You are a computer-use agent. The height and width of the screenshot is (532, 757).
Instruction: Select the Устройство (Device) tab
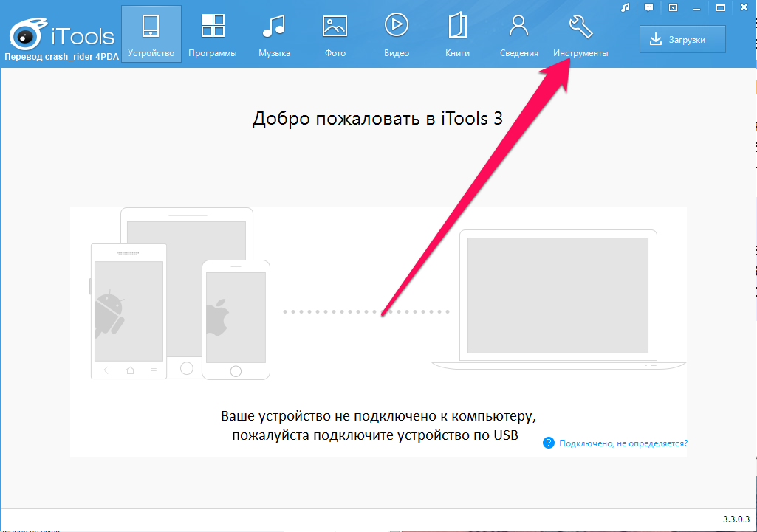[151, 35]
